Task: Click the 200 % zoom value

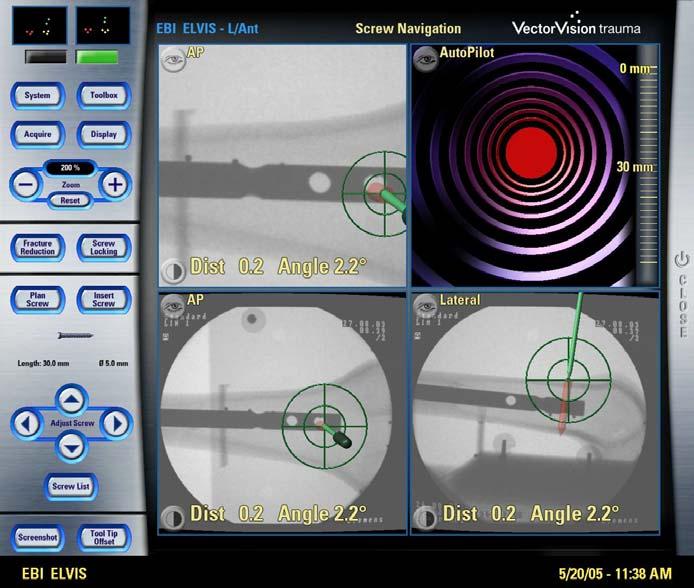Action: (x=70, y=168)
